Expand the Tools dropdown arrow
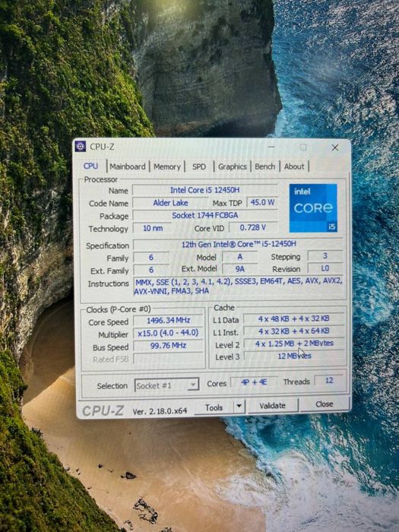 click(x=239, y=406)
